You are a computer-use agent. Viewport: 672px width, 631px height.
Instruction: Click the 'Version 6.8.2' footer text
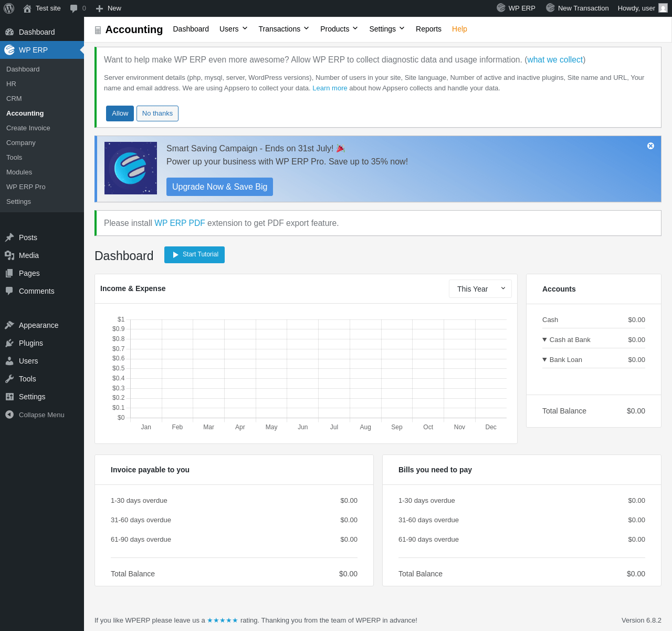[x=642, y=620]
